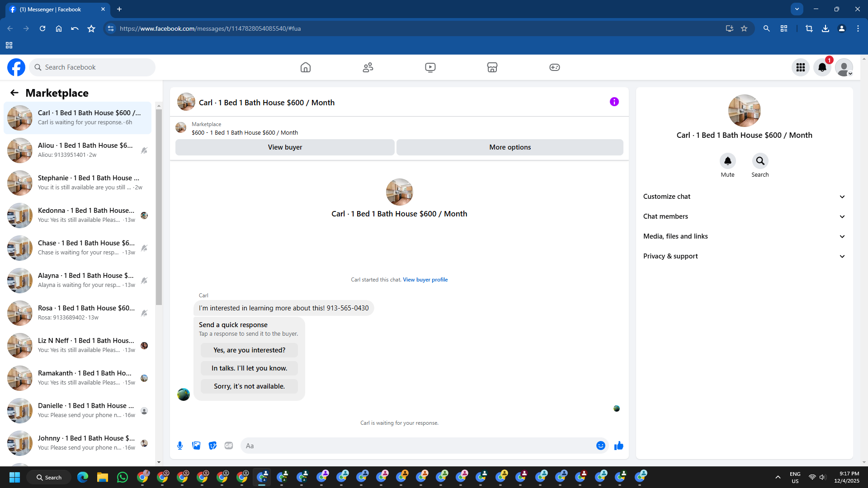Expand the Media, files and links section
This screenshot has height=488, width=868.
[744, 236]
